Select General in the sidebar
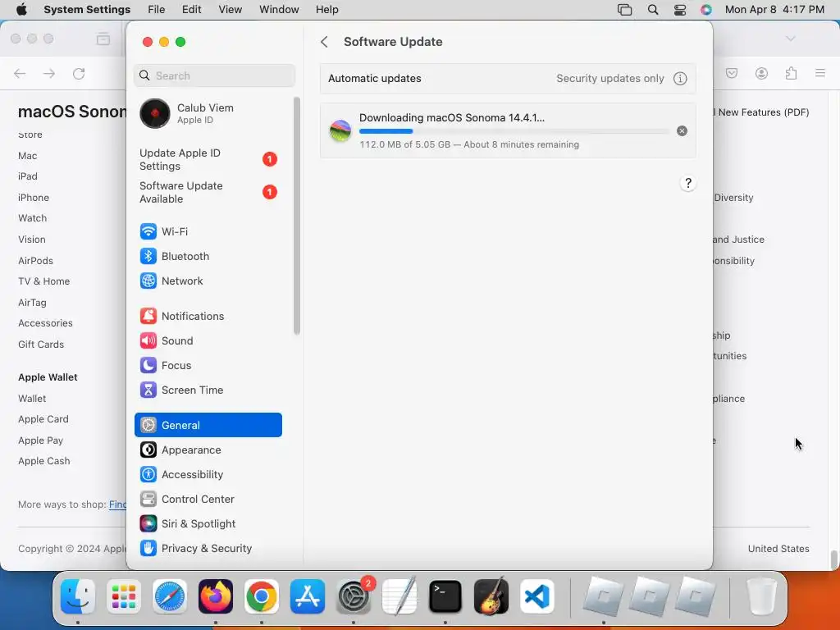840x630 pixels. pos(208,425)
